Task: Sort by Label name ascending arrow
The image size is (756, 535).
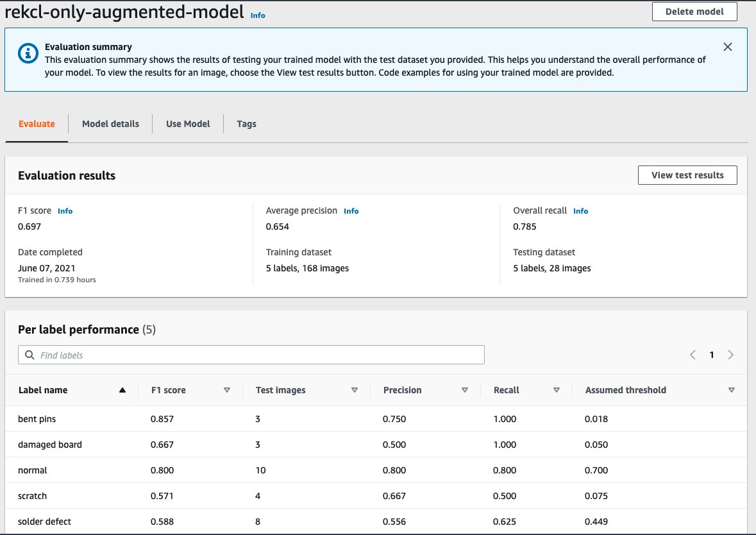Action: click(x=122, y=390)
